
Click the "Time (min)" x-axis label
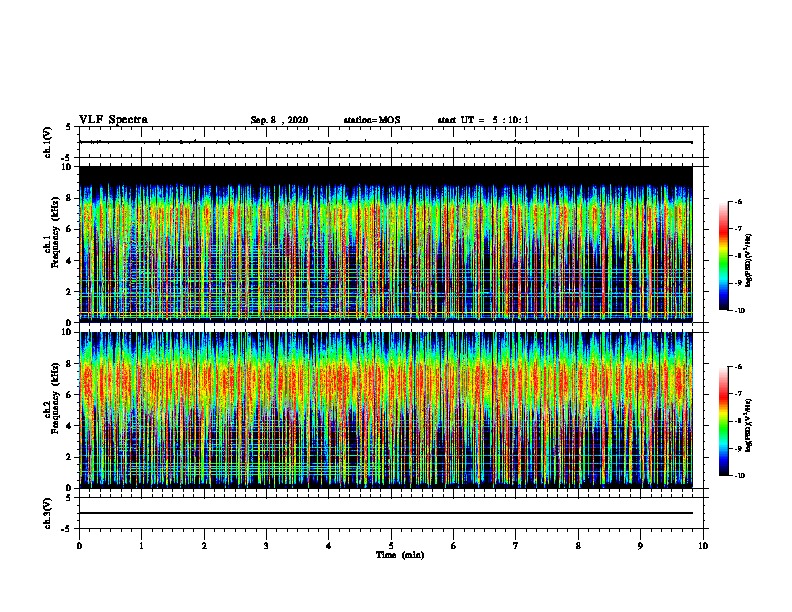[400, 554]
